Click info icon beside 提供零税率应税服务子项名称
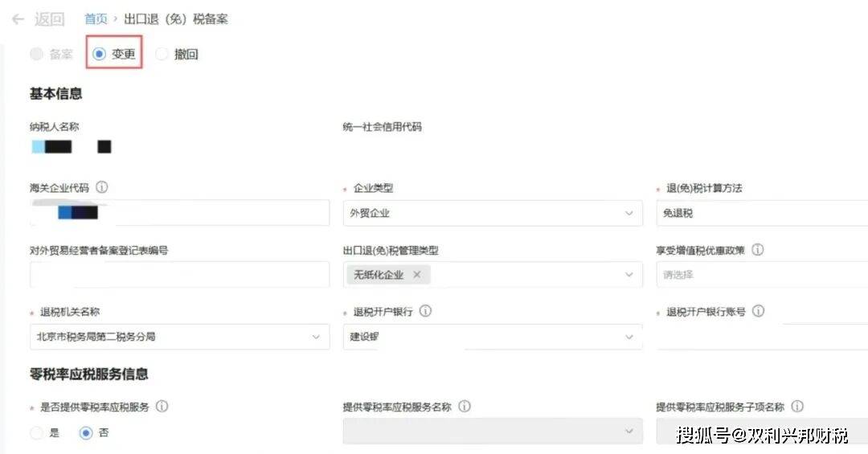This screenshot has height=454, width=868. point(796,407)
